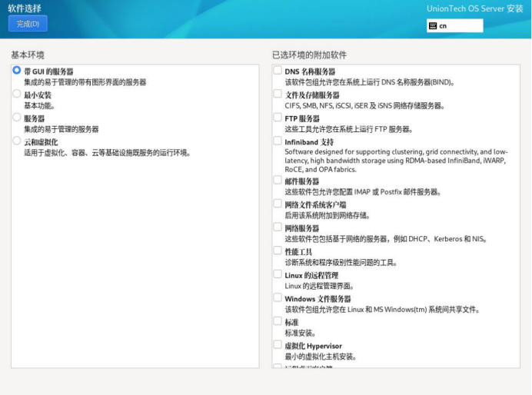The image size is (532, 395).
Task: Click the text 集成的易于管理的带有图形界面的服务器
Action: pos(85,82)
